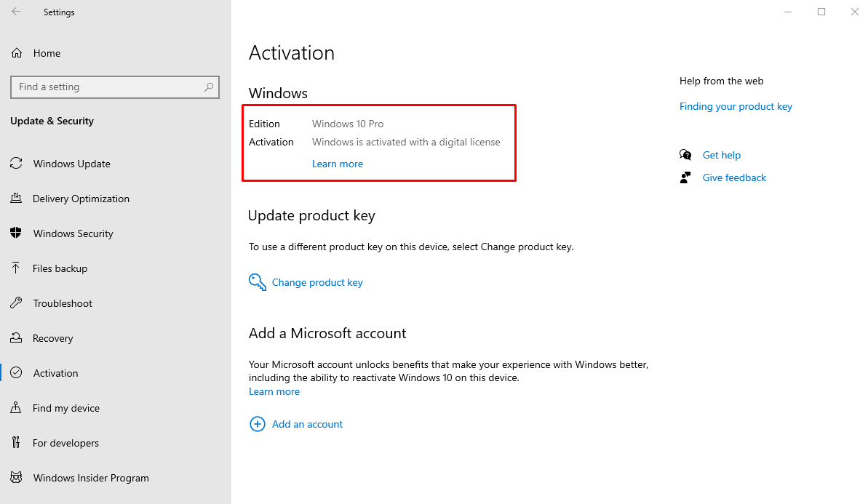
Task: Click Add an account link
Action: point(307,424)
